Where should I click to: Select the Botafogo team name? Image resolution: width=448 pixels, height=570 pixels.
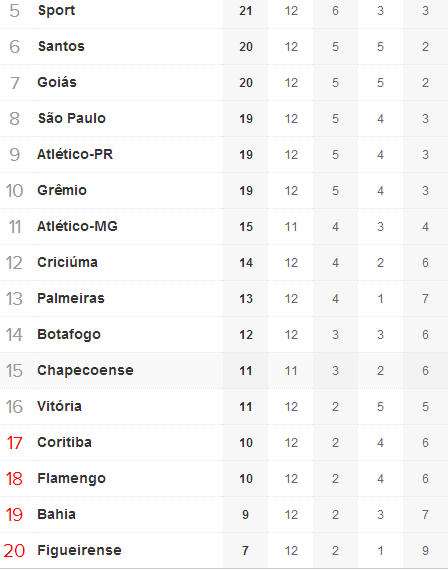(x=69, y=334)
